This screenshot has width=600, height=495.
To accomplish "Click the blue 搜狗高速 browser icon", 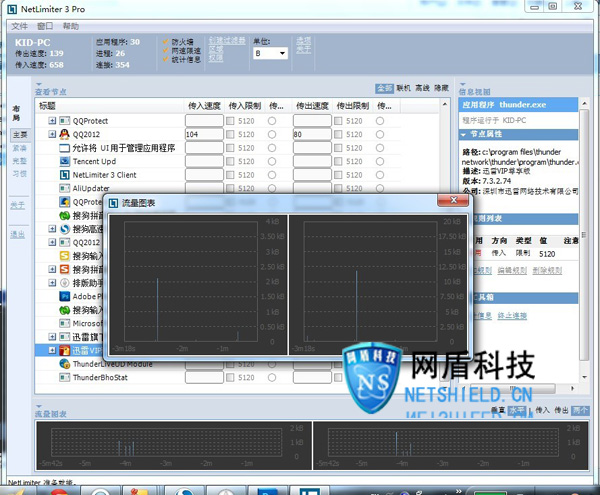I will (x=64, y=229).
